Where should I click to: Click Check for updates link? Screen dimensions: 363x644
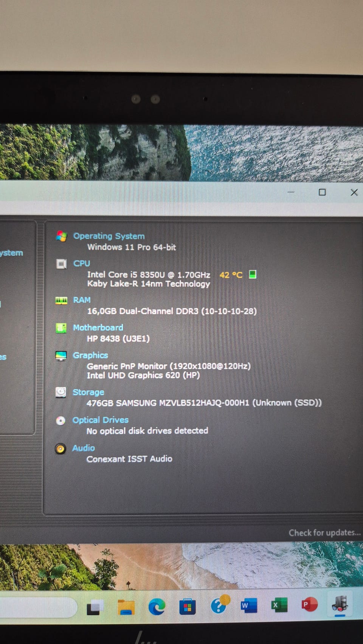coord(325,533)
